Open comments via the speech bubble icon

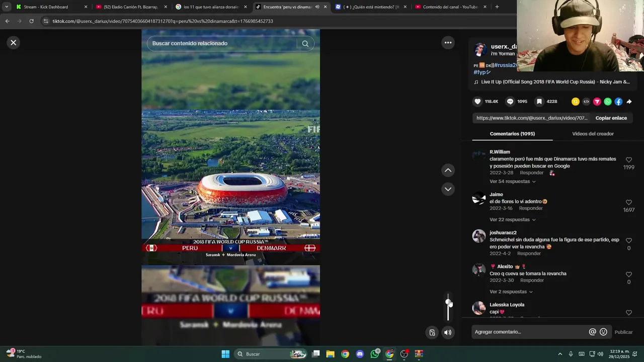tap(510, 102)
